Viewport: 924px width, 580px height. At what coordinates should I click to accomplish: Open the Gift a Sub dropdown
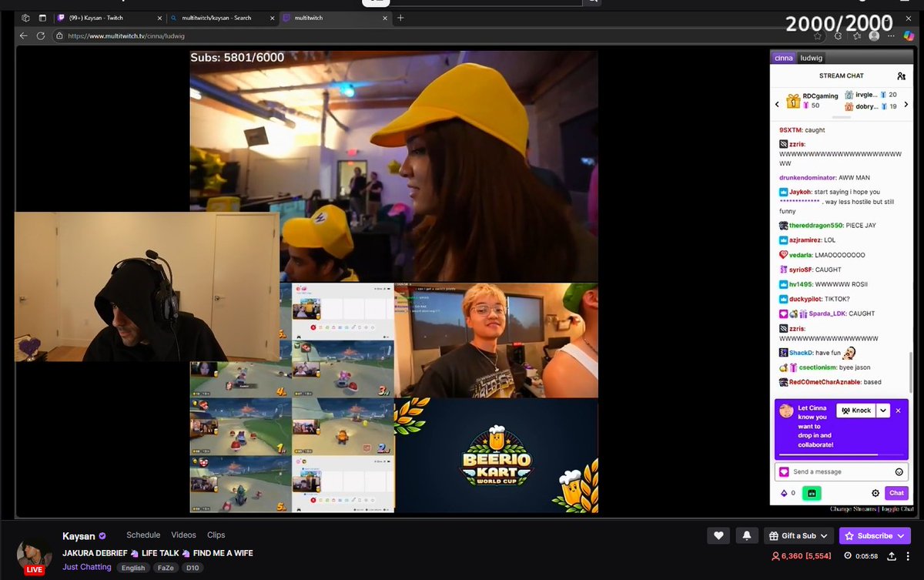[x=798, y=535]
